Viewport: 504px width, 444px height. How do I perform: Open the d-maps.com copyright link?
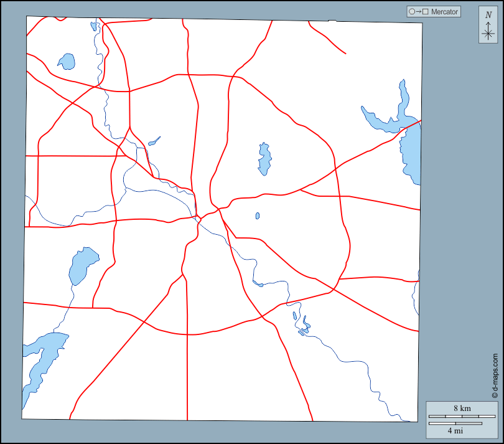coord(495,372)
